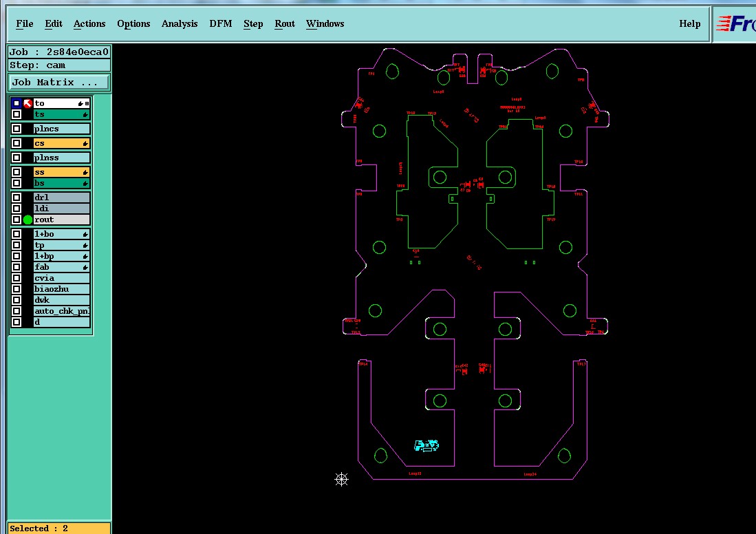
Task: Select the 'plncs' layer name
Action: pos(61,129)
